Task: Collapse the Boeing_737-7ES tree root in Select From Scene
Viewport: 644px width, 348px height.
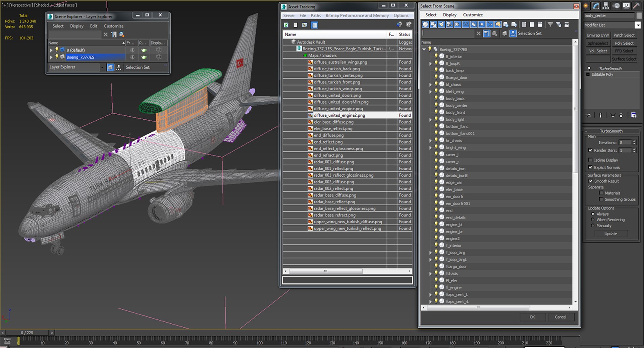Action: coord(424,49)
